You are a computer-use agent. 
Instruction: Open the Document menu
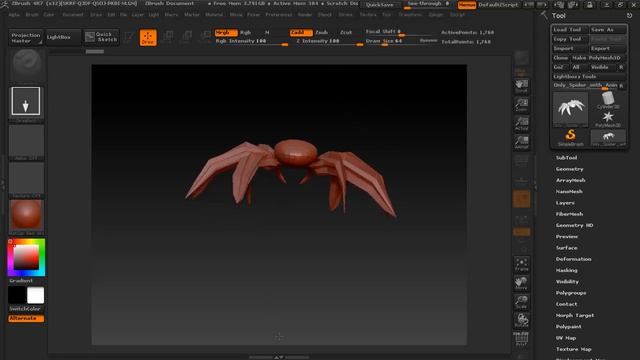click(73, 15)
